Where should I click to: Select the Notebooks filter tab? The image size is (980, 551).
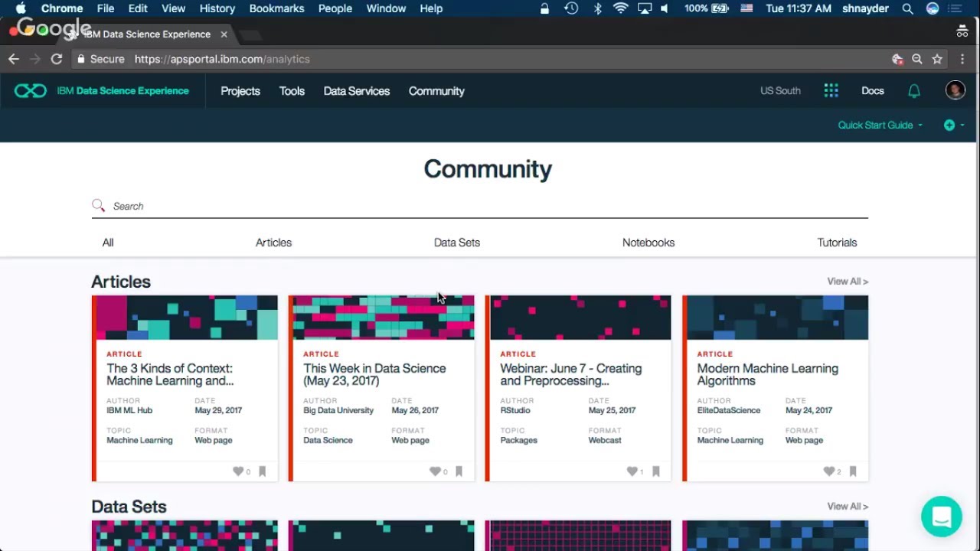(x=648, y=243)
